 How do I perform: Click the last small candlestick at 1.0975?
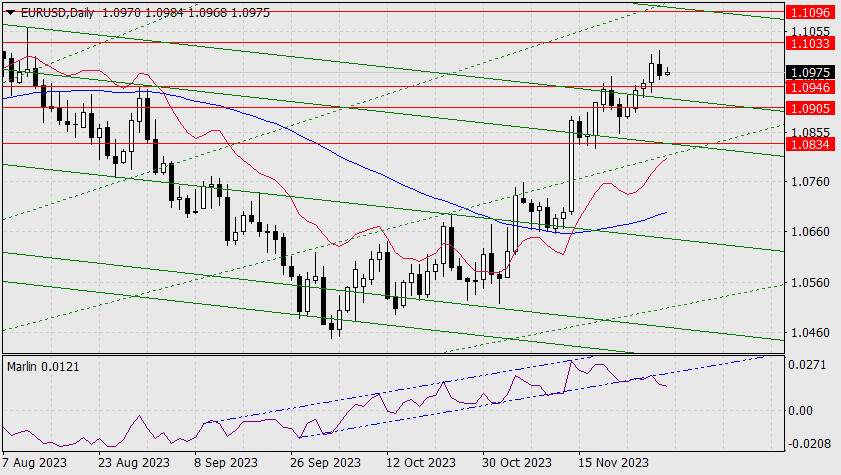[667, 73]
